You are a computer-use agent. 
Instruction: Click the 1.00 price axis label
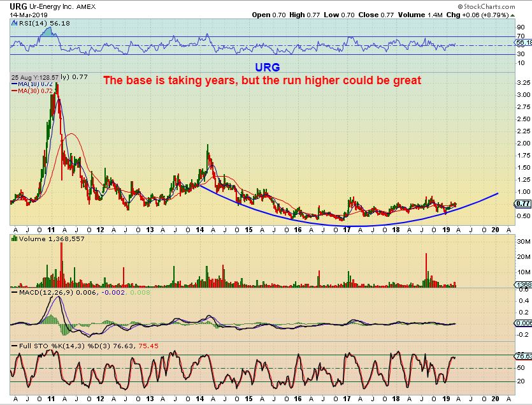(x=524, y=191)
